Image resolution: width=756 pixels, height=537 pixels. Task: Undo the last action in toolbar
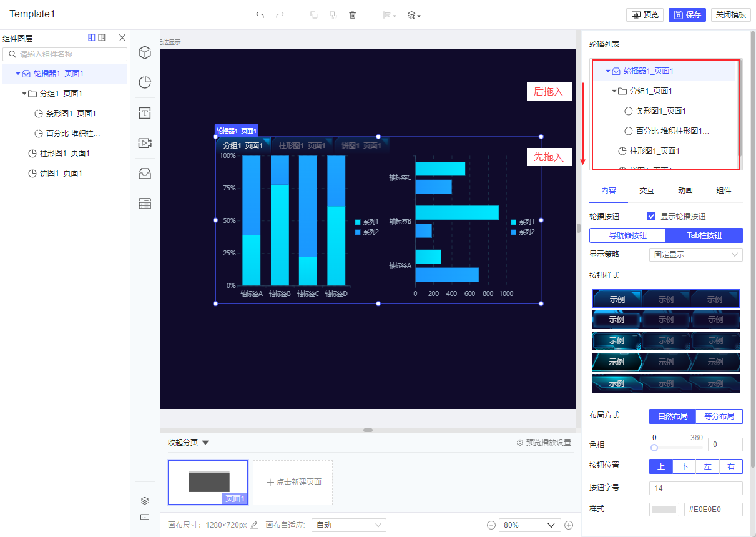tap(260, 15)
